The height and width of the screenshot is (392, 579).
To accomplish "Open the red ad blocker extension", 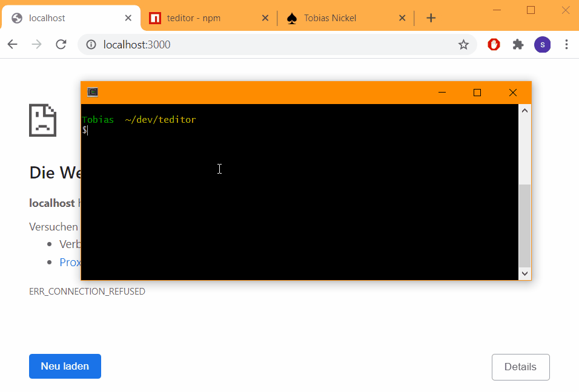I will tap(494, 44).
